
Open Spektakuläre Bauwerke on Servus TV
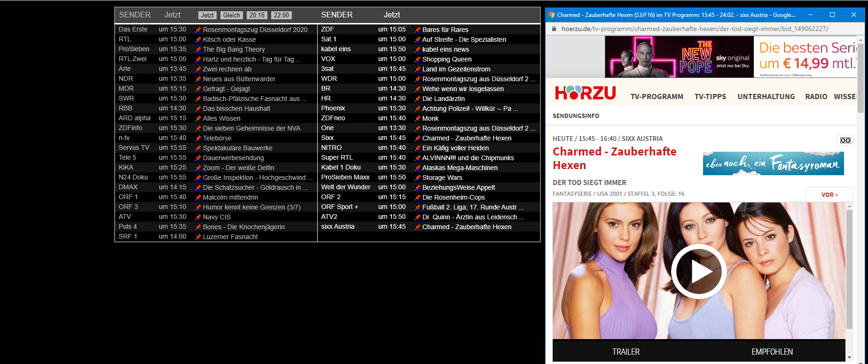(x=237, y=148)
